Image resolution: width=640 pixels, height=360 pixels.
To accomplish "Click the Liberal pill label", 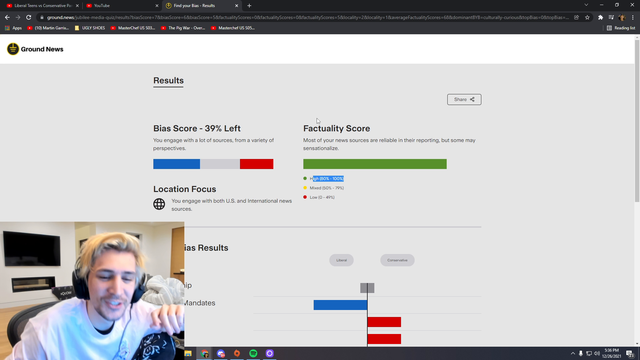I will point(341,260).
